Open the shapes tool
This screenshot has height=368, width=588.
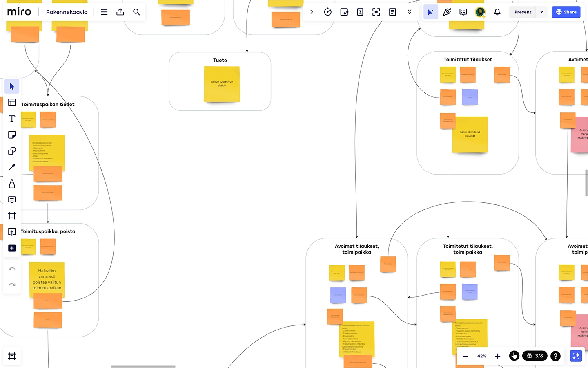click(12, 151)
